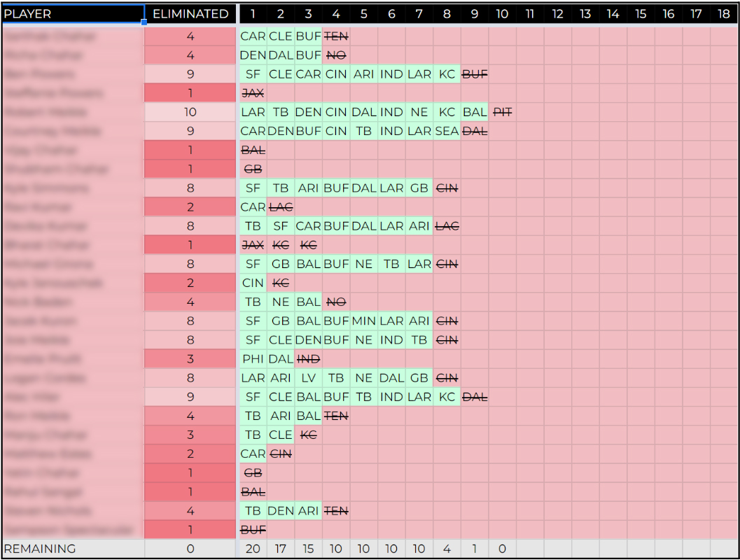This screenshot has height=560, width=740.
Task: Select the SEA pick cell
Action: click(447, 131)
